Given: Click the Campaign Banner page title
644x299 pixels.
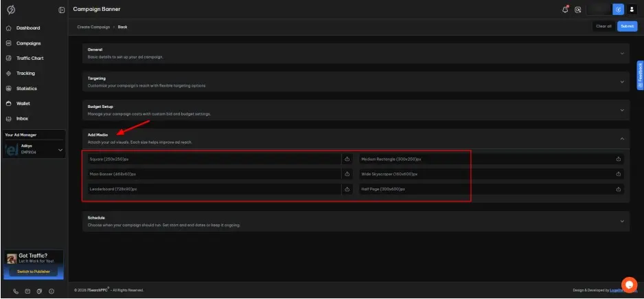Looking at the screenshot, I should click(x=97, y=9).
